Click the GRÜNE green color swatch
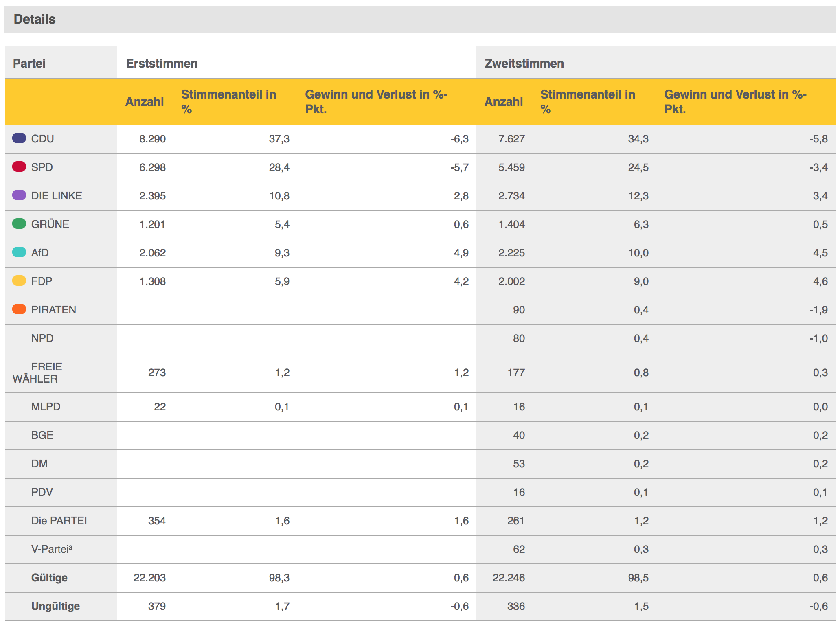Viewport: 840px width, 629px height. pyautogui.click(x=19, y=224)
